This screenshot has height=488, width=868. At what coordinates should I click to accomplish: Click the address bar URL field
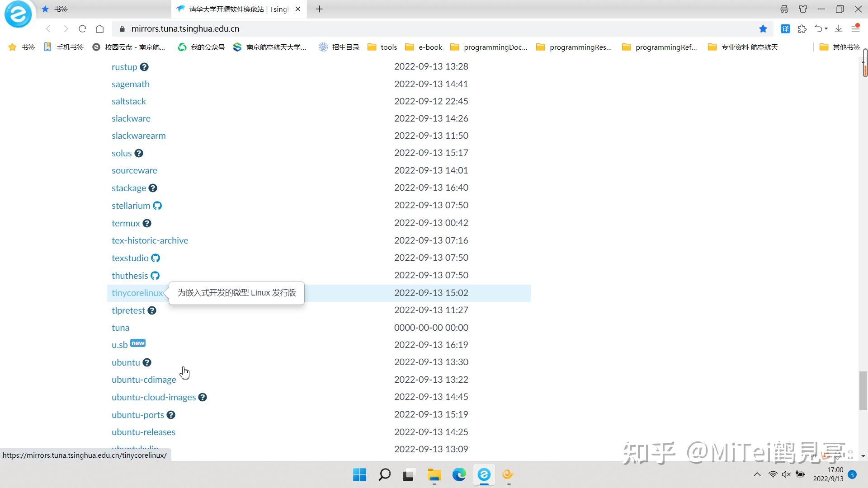click(434, 29)
